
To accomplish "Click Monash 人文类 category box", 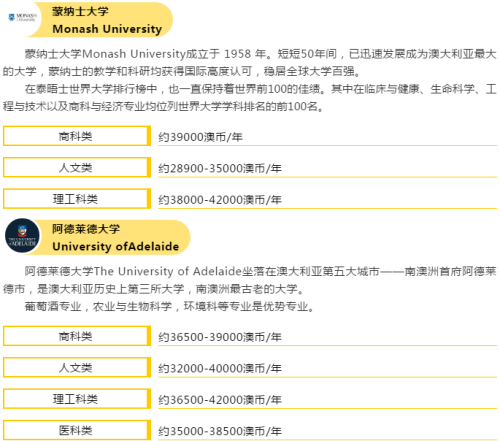I will coord(77,167).
